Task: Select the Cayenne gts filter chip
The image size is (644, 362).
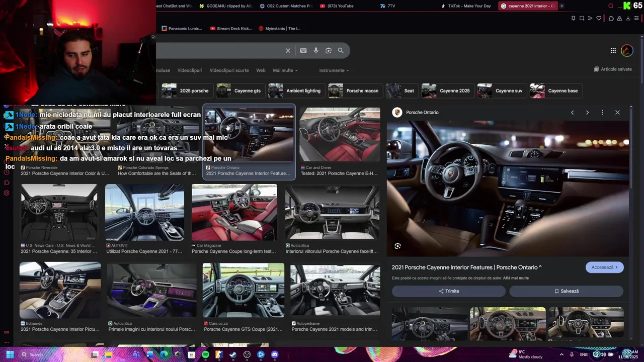Action: click(239, 90)
